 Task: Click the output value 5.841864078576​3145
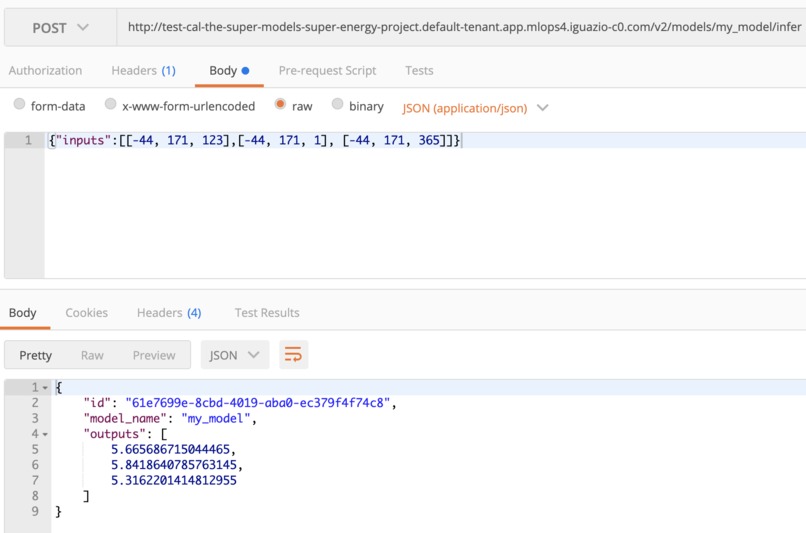pos(174,465)
